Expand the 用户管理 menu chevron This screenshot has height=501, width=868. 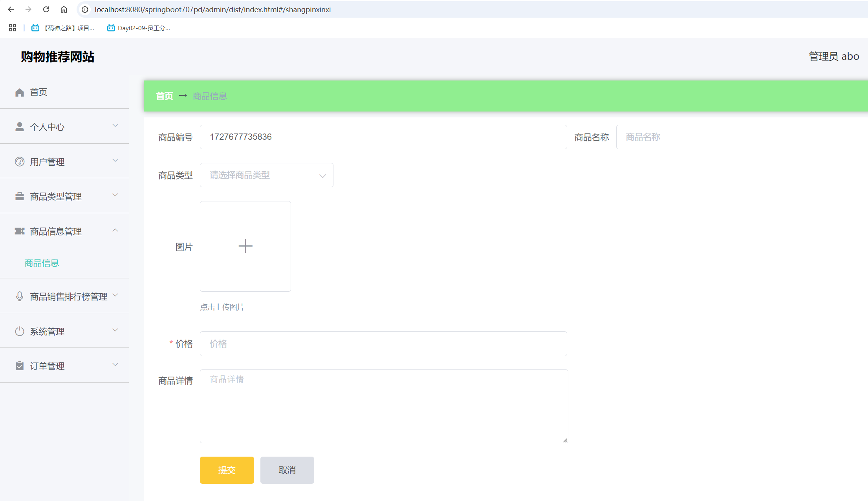(115, 161)
